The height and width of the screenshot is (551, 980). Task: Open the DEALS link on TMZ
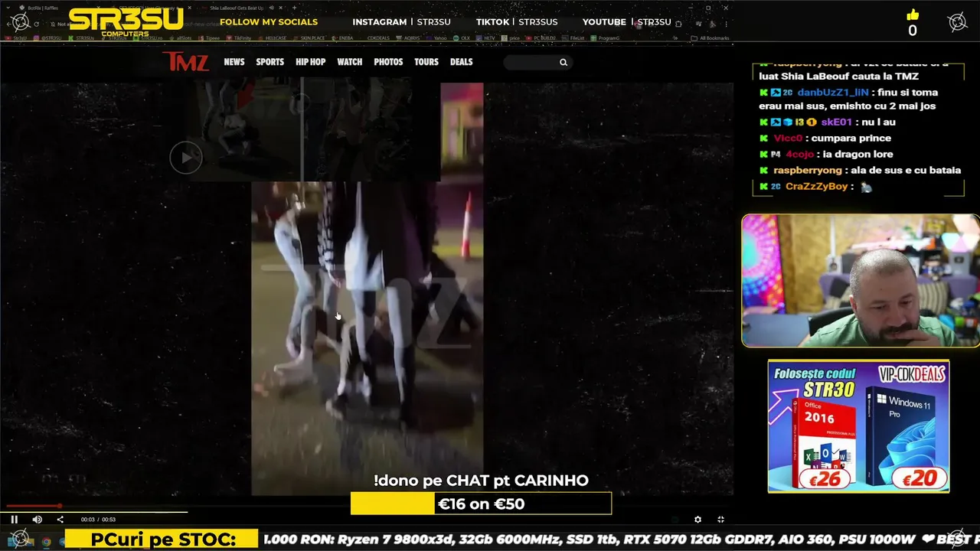[462, 62]
